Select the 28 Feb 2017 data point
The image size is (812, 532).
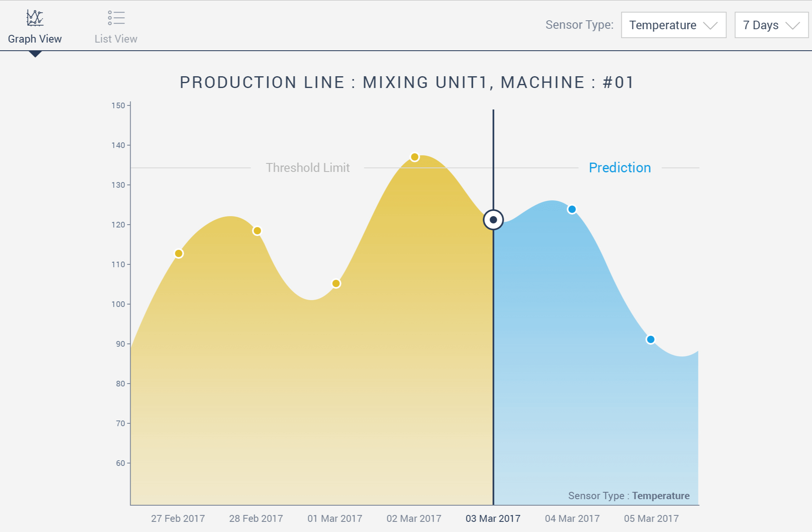(257, 231)
